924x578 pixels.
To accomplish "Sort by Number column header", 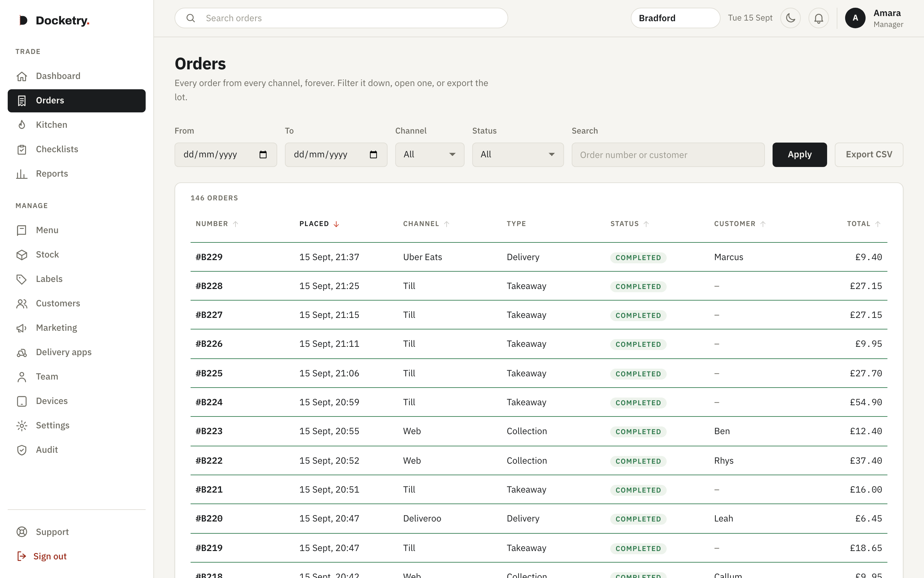I will (217, 223).
